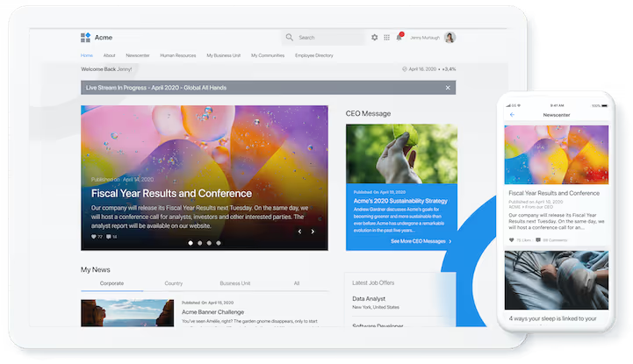
Task: Dismiss the Live Stream In Progress banner
Action: coord(447,88)
